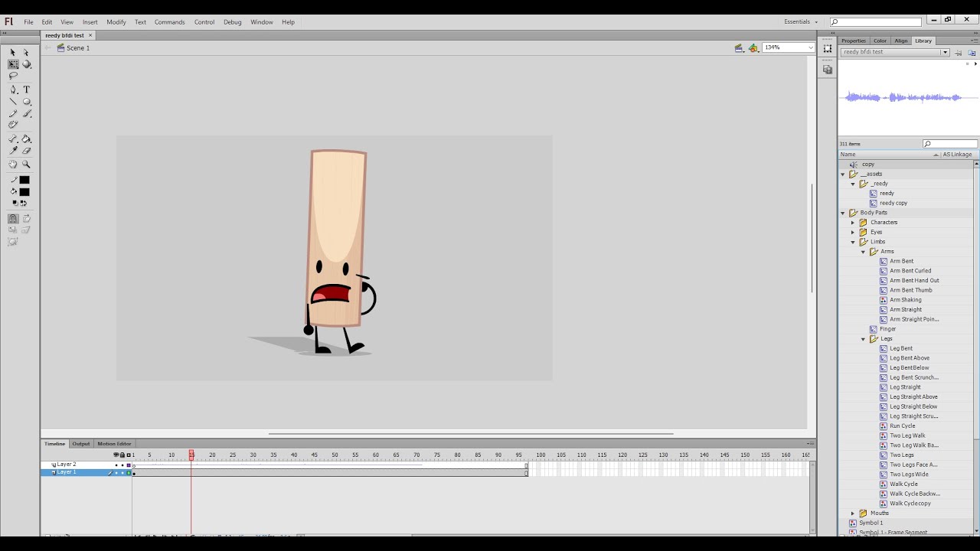Open the Modify menu

(x=116, y=22)
